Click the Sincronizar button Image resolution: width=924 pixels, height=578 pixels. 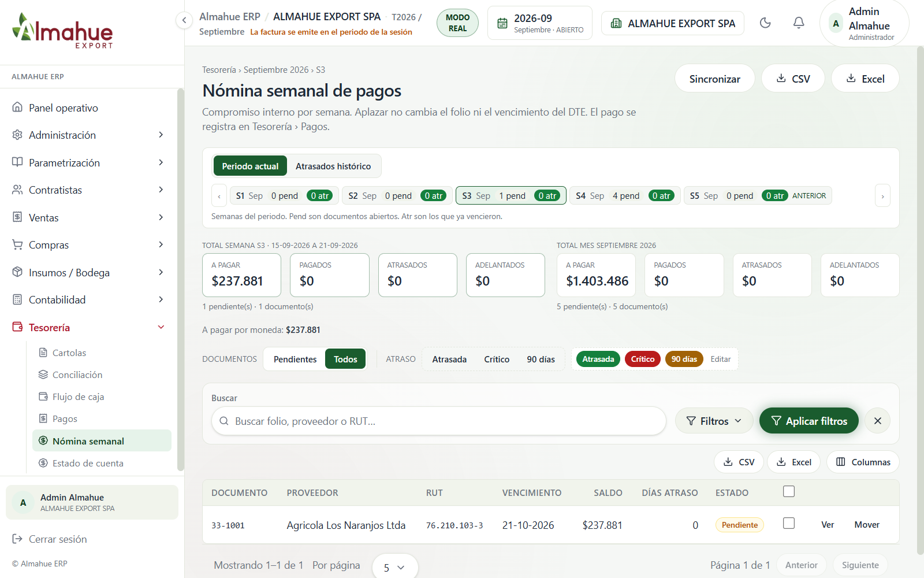tap(714, 79)
